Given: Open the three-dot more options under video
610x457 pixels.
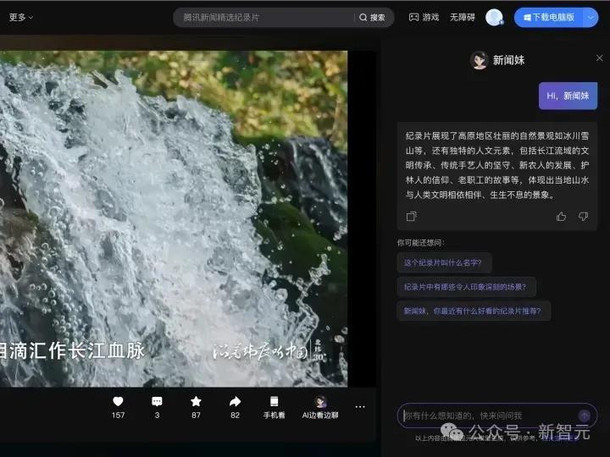Looking at the screenshot, I should [x=360, y=406].
